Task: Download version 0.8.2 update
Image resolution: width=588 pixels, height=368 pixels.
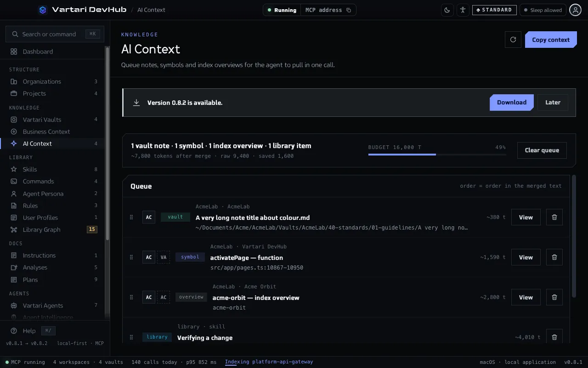Action: coord(512,103)
